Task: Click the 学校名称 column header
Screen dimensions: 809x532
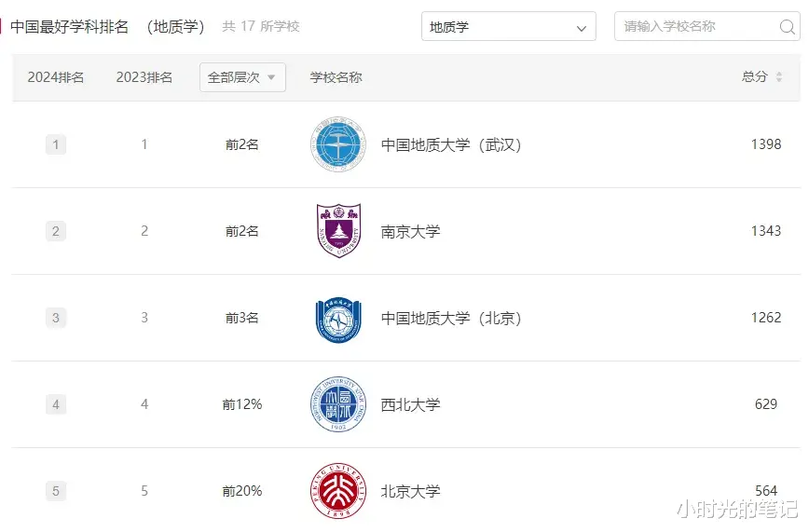Action: click(336, 77)
